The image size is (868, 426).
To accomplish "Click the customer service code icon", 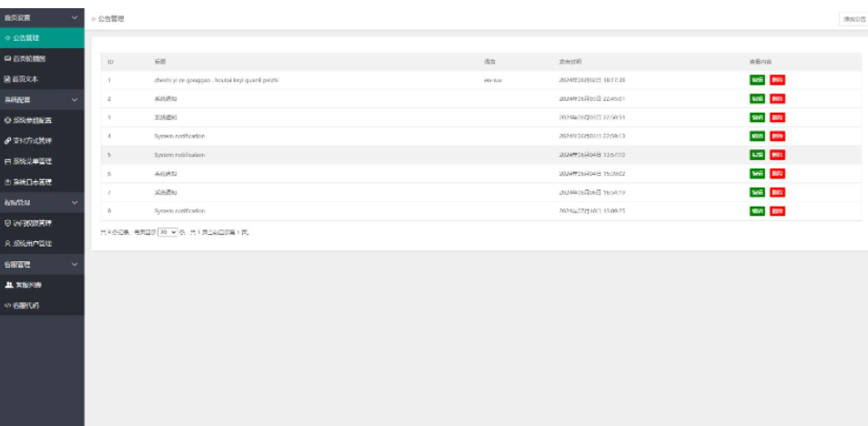I will (x=7, y=305).
